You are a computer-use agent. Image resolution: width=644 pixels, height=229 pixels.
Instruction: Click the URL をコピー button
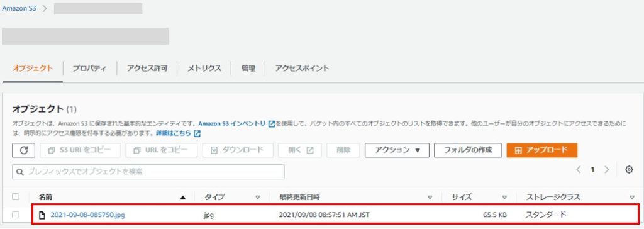[x=162, y=150]
